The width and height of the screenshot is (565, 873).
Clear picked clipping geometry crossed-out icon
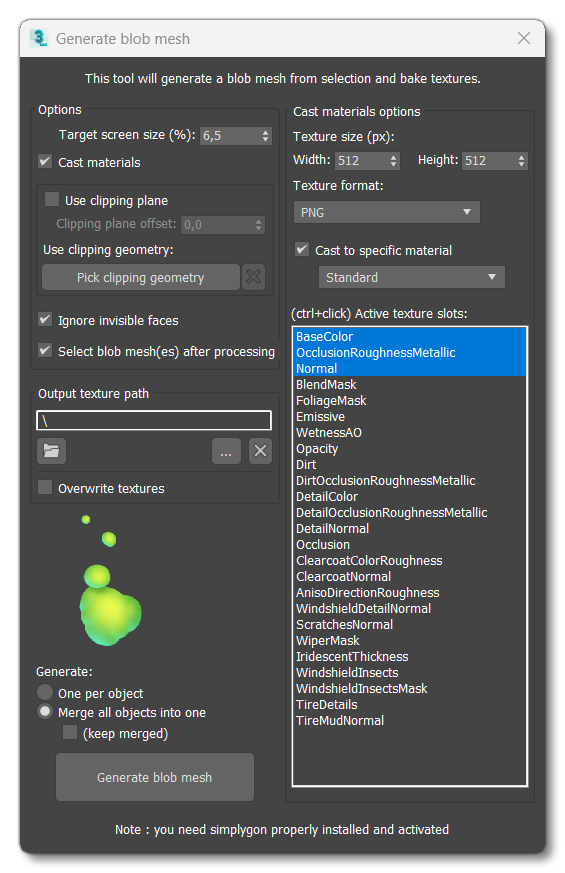[253, 277]
